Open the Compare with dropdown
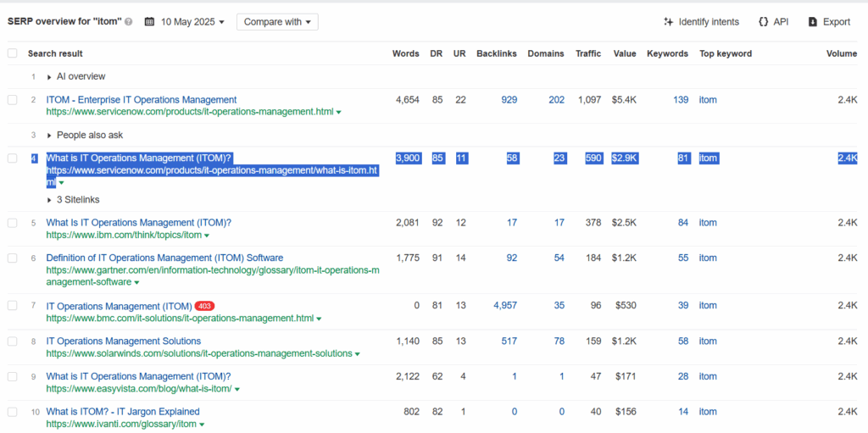Image resolution: width=868 pixels, height=433 pixels. pyautogui.click(x=277, y=22)
